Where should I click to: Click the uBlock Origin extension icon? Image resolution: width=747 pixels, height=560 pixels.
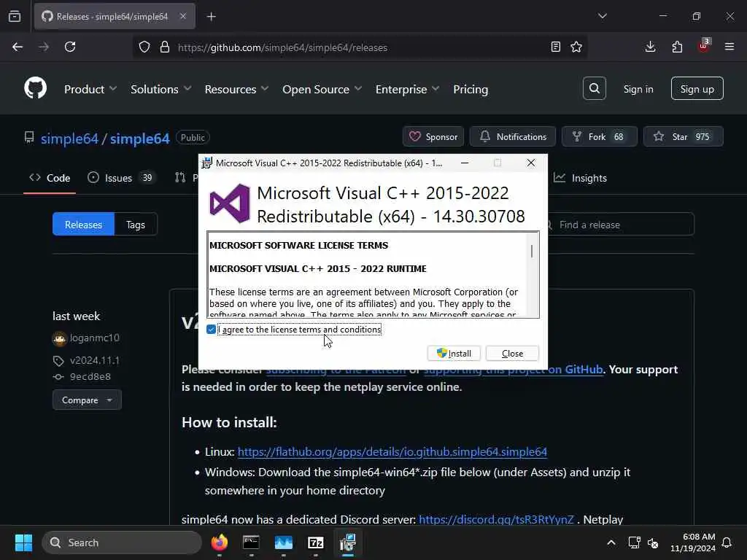(704, 46)
